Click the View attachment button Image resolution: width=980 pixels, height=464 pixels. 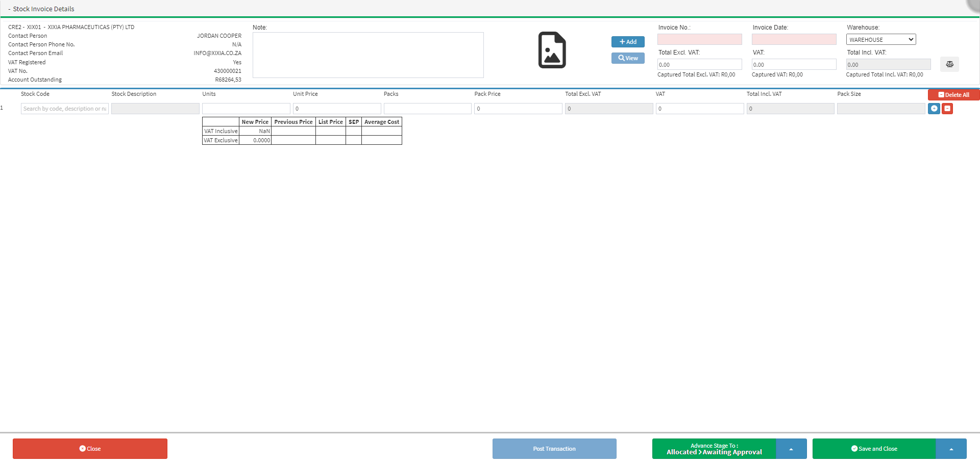pos(628,58)
